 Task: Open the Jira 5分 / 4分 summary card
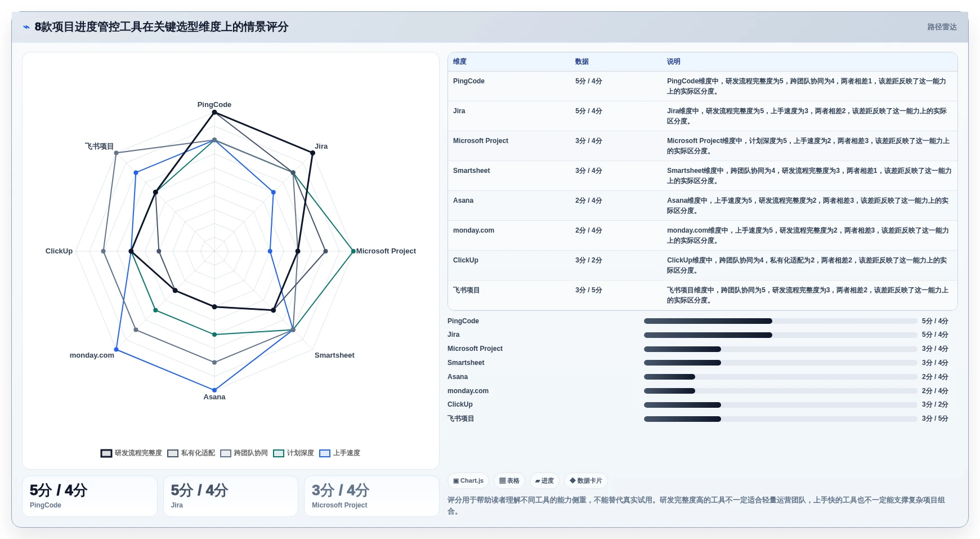point(231,496)
